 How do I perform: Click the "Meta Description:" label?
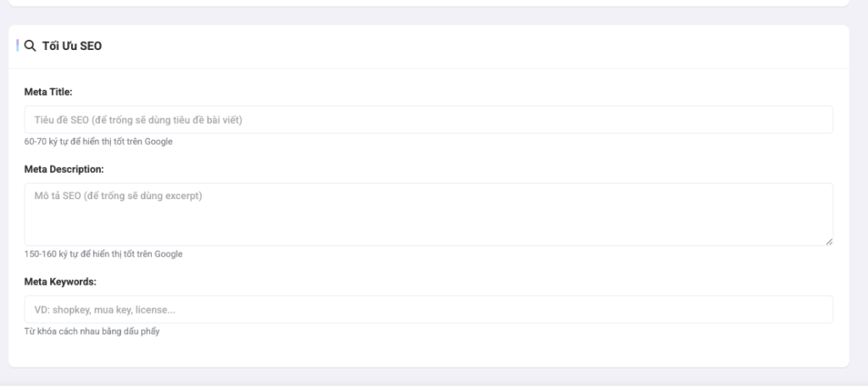tap(64, 169)
